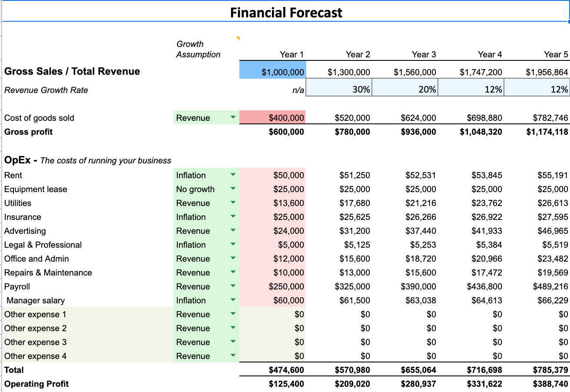Screen dimensions: 570x392
Task: Open growth dropdown for Cost of goods sold
Action: [233, 117]
